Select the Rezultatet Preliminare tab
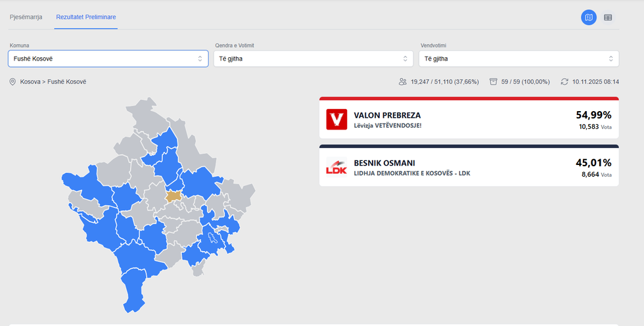This screenshot has width=644, height=326. coord(86,16)
